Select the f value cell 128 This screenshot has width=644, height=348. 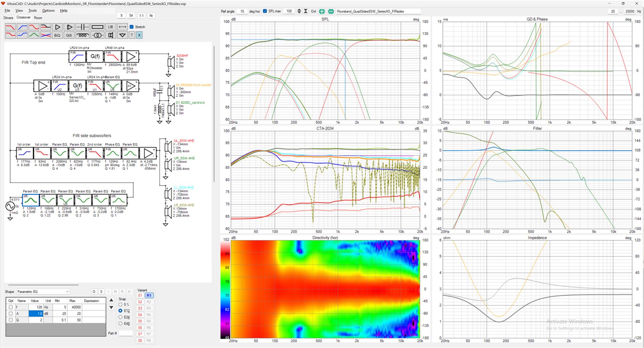[x=36, y=307]
